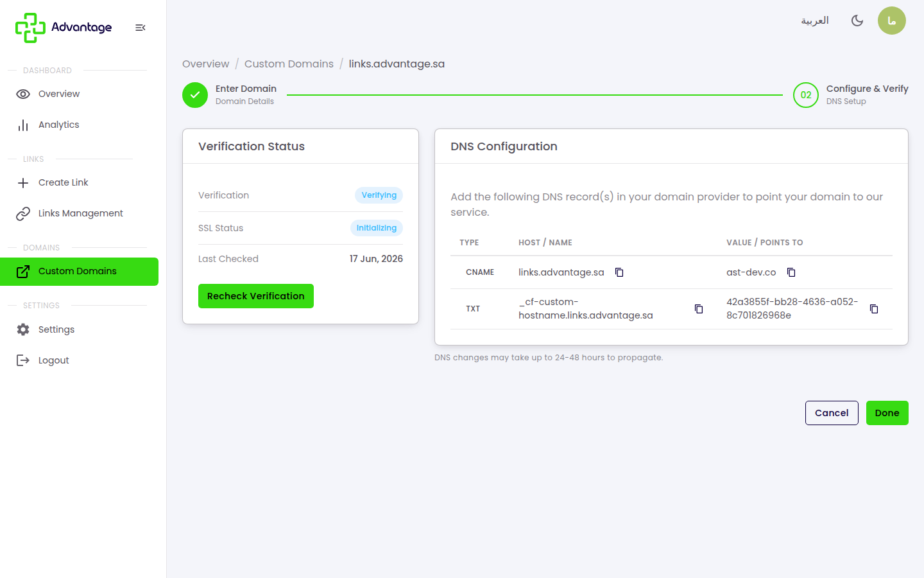Click the DNS Configuration card heading
Viewport: 924px width, 578px height.
pos(504,146)
